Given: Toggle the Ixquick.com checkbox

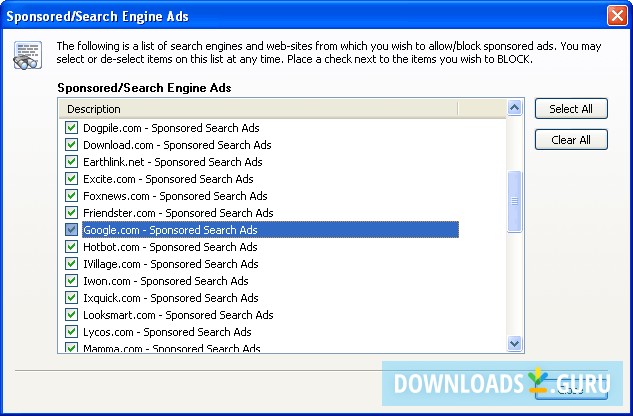Looking at the screenshot, I should pos(71,298).
